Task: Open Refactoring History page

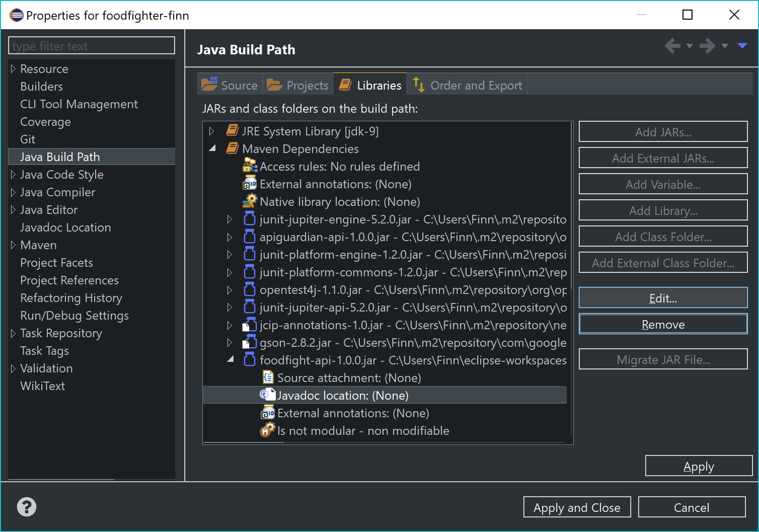Action: point(71,297)
